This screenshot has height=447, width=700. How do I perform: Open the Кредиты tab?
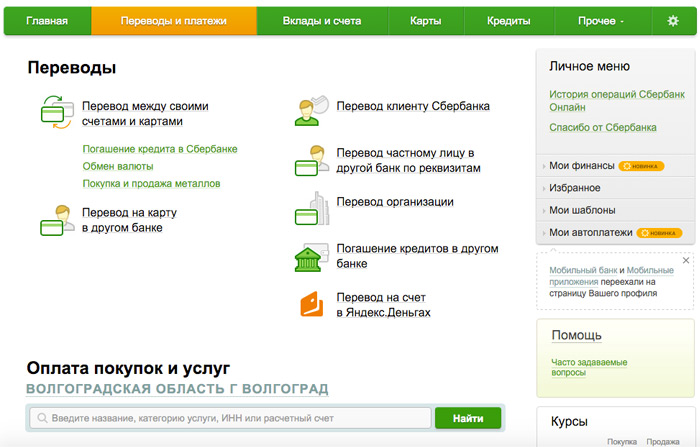point(508,21)
